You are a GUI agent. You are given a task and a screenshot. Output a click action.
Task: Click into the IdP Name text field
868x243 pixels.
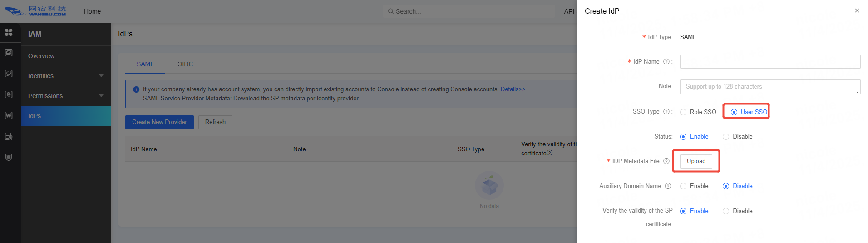point(769,62)
